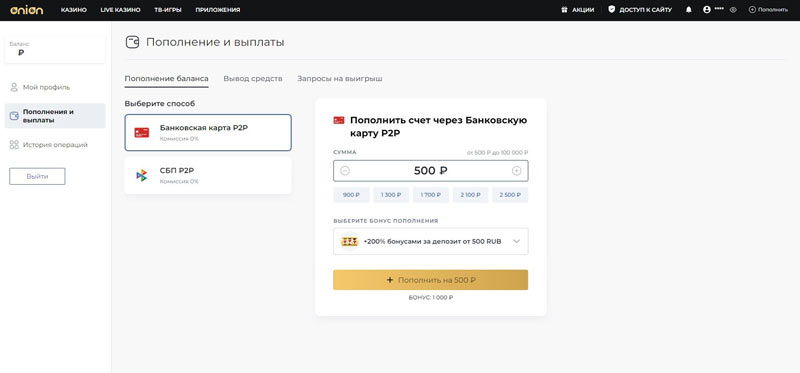Click the slot machine bonus icon
This screenshot has height=373, width=800.
pos(349,241)
